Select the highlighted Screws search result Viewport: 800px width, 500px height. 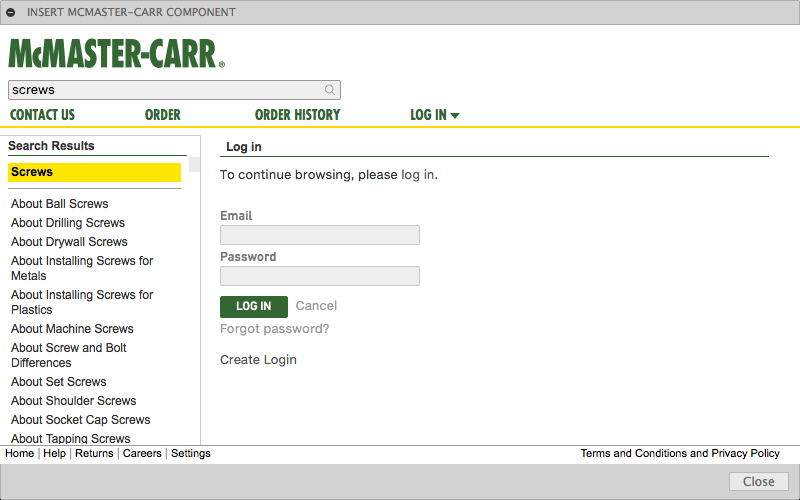coord(94,172)
